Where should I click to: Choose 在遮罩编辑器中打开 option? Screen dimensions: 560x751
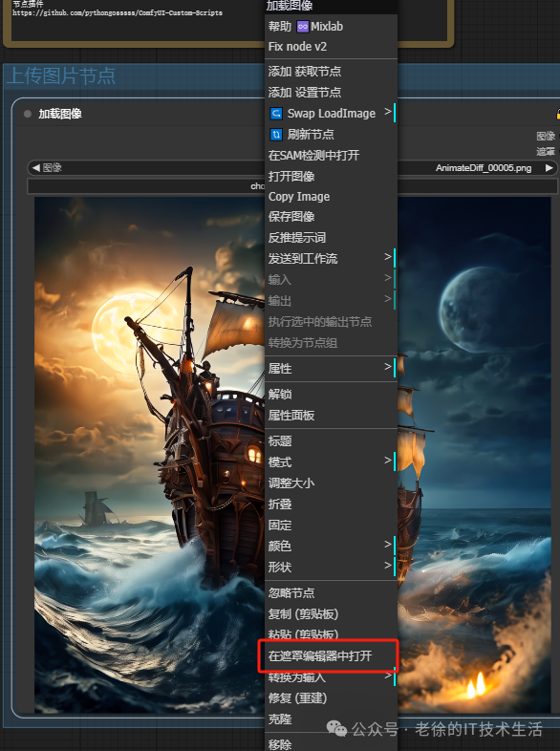coord(331,656)
